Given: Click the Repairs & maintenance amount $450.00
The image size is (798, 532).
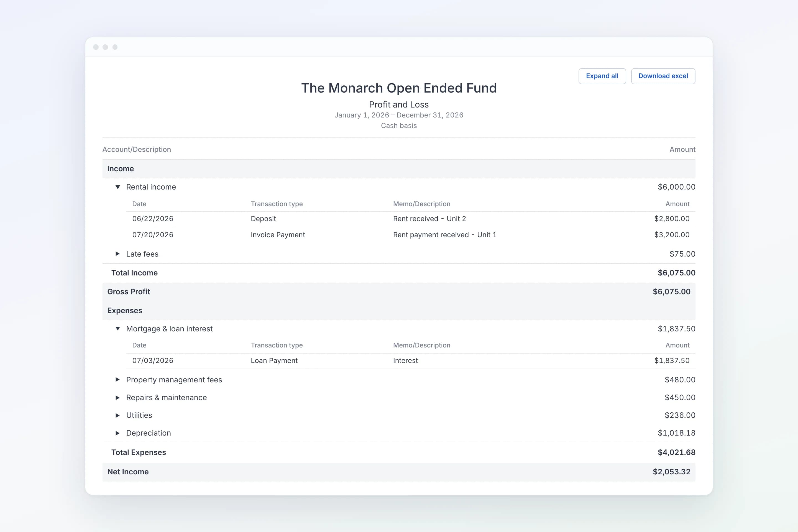Looking at the screenshot, I should pos(680,398).
